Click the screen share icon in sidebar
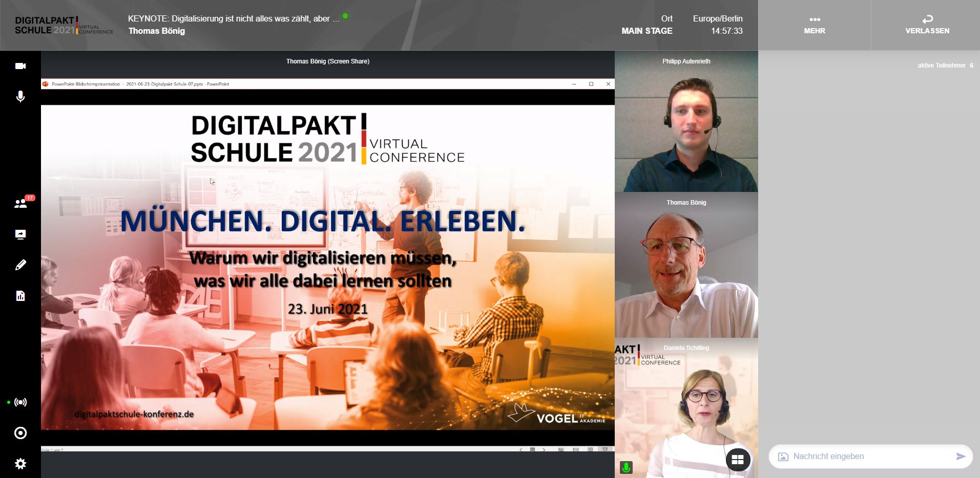The image size is (980, 478). pos(20,234)
